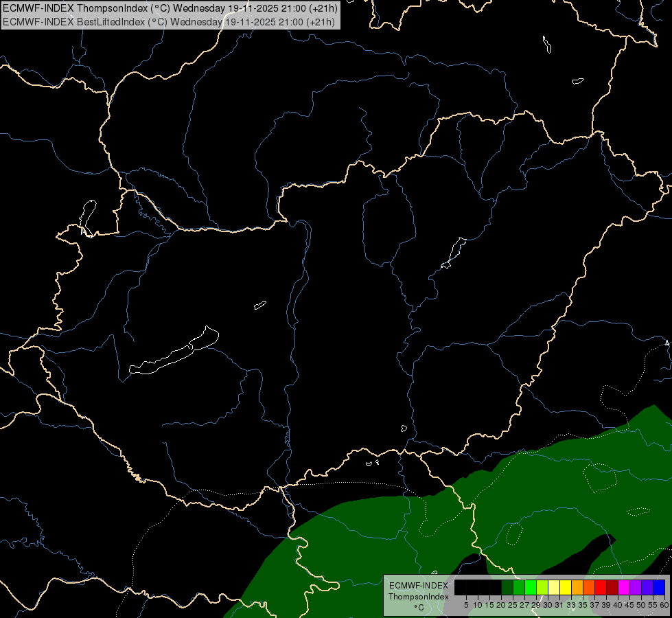
Task: Select the magenta 40–45 legend swatch
Action: [x=624, y=587]
